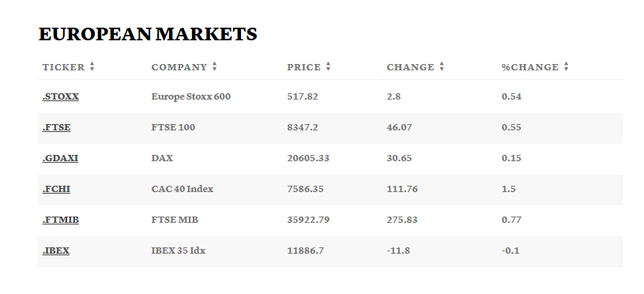
Task: Open the .GDAXI ticker link
Action: [x=60, y=158]
